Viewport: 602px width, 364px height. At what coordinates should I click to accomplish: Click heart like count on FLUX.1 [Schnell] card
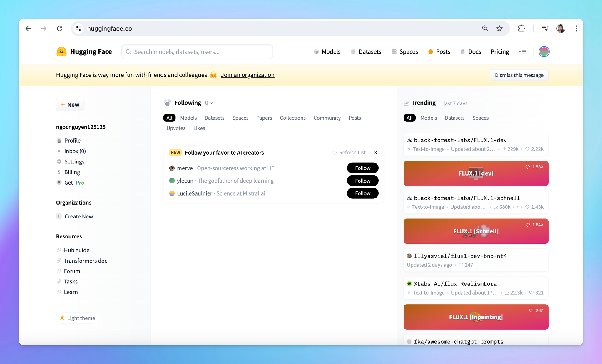coord(534,225)
